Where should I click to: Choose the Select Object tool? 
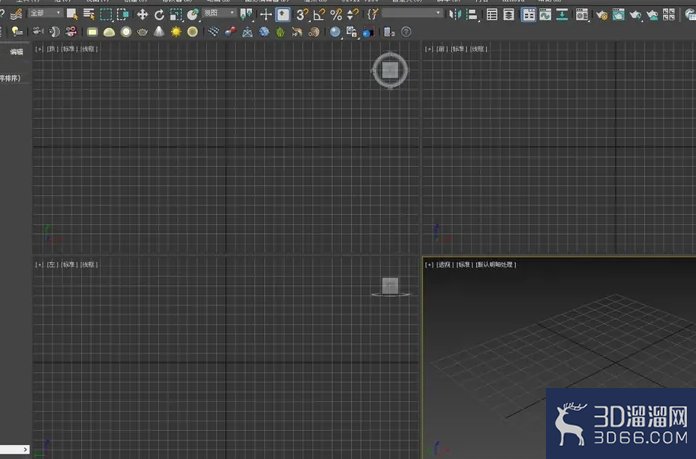pos(72,15)
